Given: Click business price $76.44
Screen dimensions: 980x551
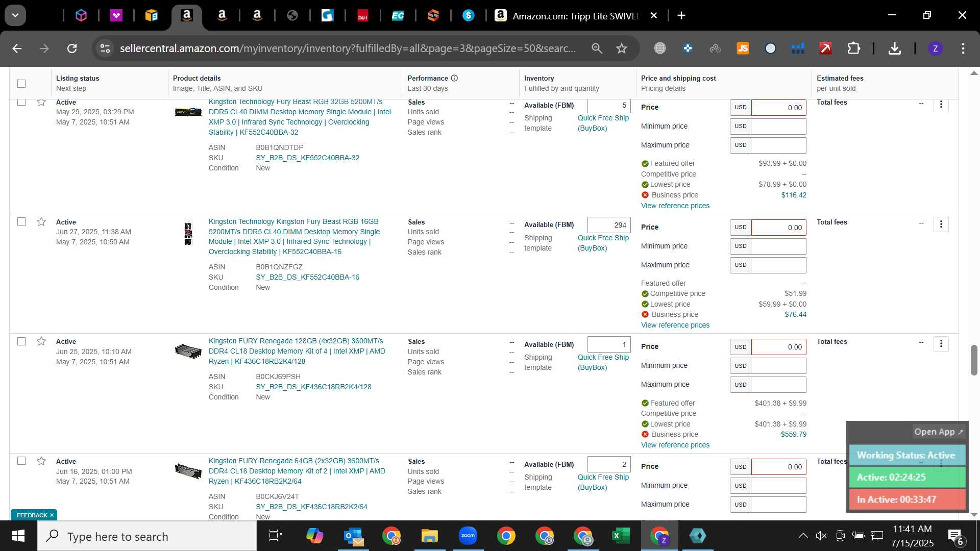Looking at the screenshot, I should click(795, 314).
